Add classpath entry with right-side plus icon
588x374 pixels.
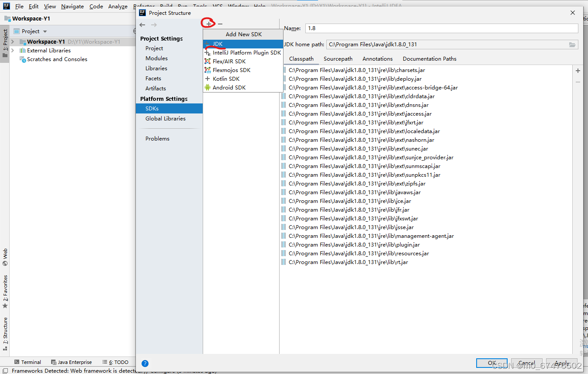(x=578, y=71)
